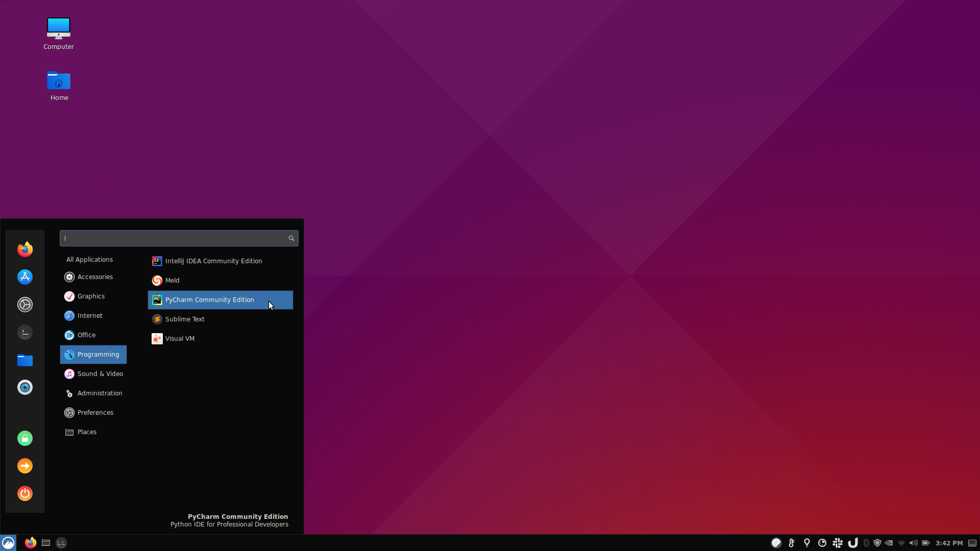Select the Sound & Video category
The width and height of the screenshot is (980, 551).
(93, 373)
